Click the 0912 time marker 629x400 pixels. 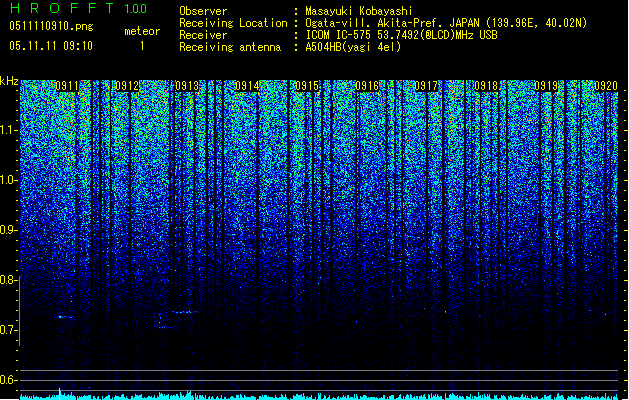(127, 86)
